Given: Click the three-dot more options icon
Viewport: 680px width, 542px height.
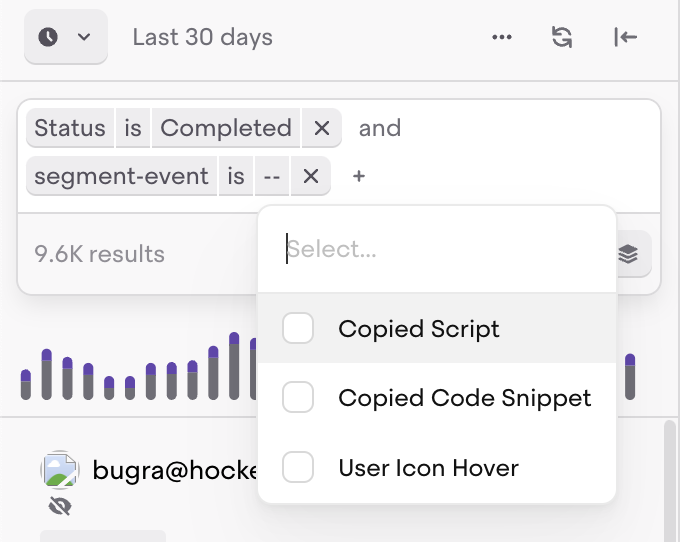Looking at the screenshot, I should tap(502, 38).
